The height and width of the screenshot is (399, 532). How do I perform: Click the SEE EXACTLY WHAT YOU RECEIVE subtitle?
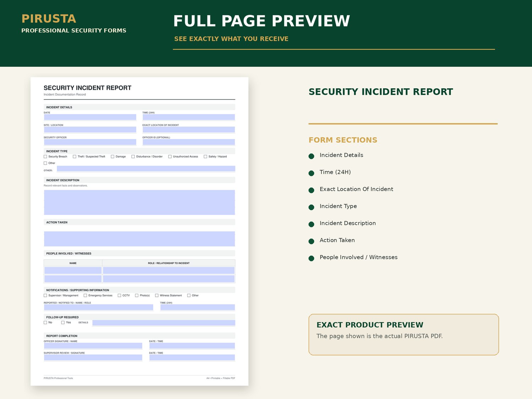tap(231, 39)
